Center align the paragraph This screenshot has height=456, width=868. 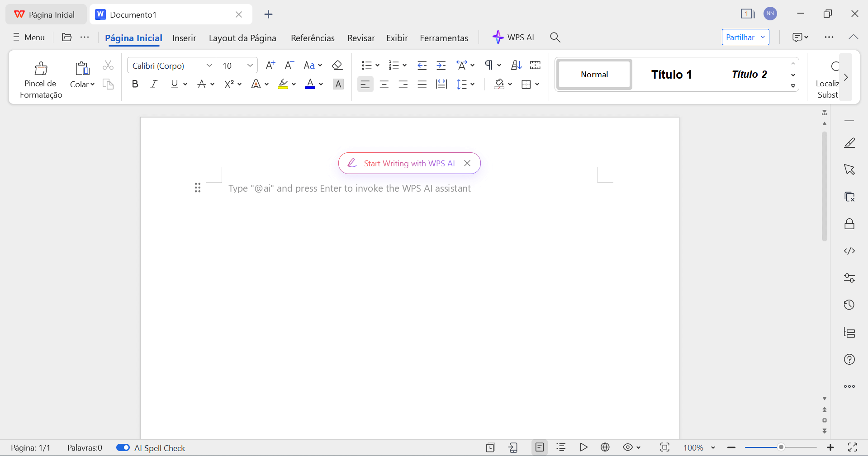384,84
